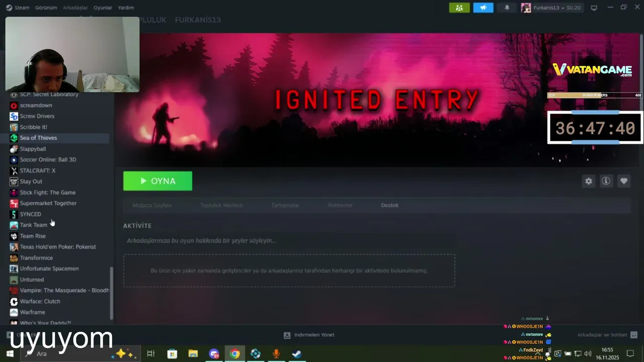Open Task View in the taskbar
644x362 pixels.
coord(150,354)
